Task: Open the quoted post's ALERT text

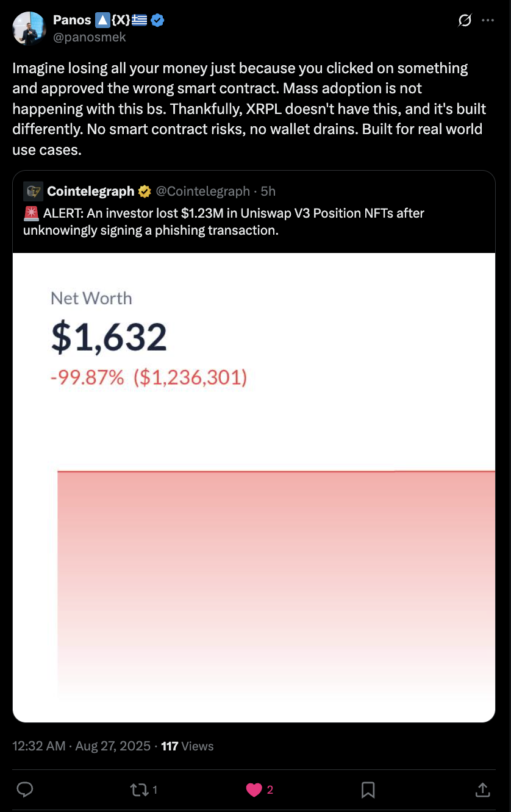Action: (x=224, y=221)
